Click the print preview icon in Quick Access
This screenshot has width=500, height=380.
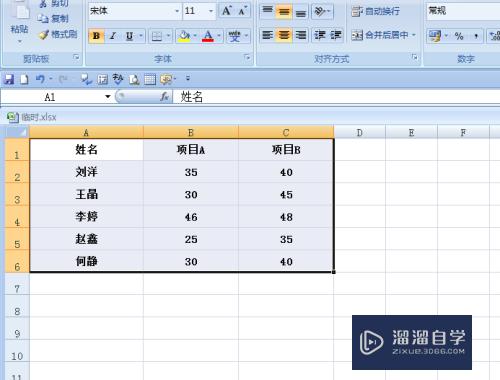pos(134,79)
